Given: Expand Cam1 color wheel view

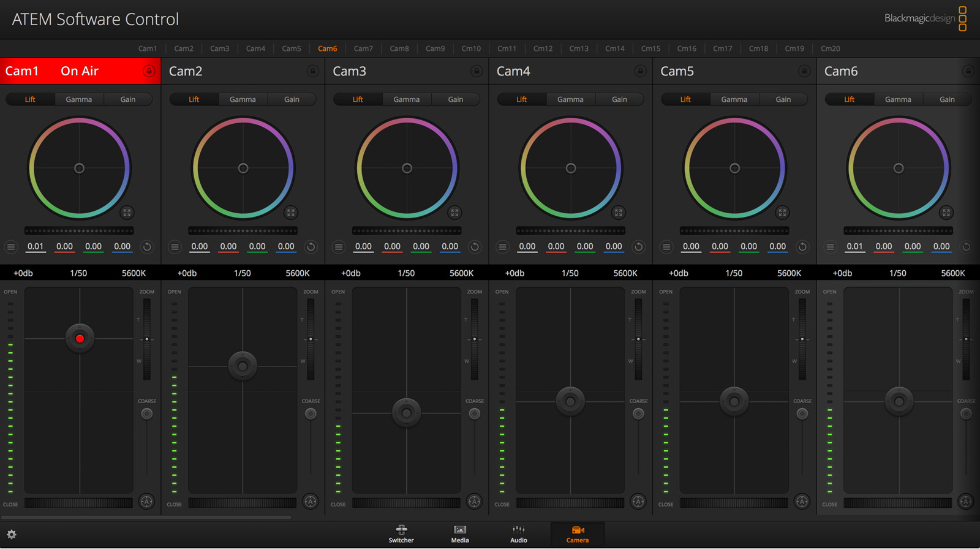Looking at the screenshot, I should [127, 213].
